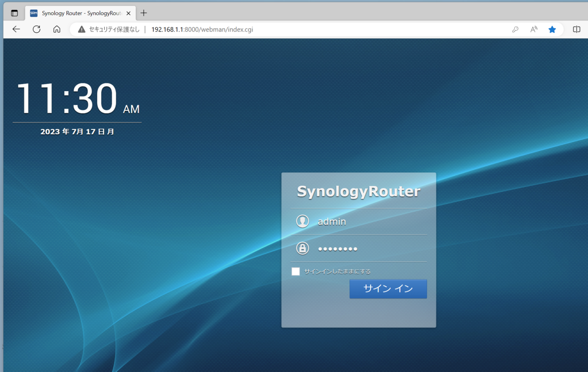Click the SRM favicon on browser tab
Image resolution: width=588 pixels, height=372 pixels.
point(33,13)
